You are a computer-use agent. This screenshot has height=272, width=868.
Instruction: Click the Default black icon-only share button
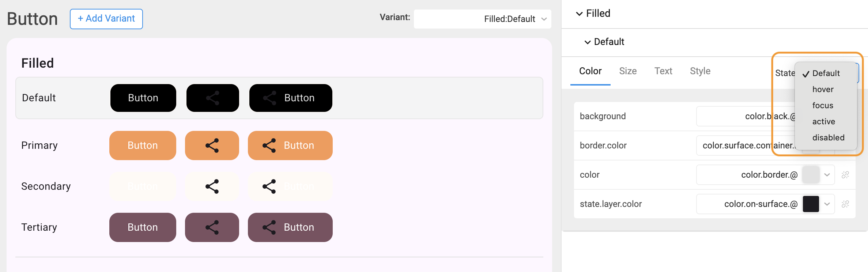212,98
